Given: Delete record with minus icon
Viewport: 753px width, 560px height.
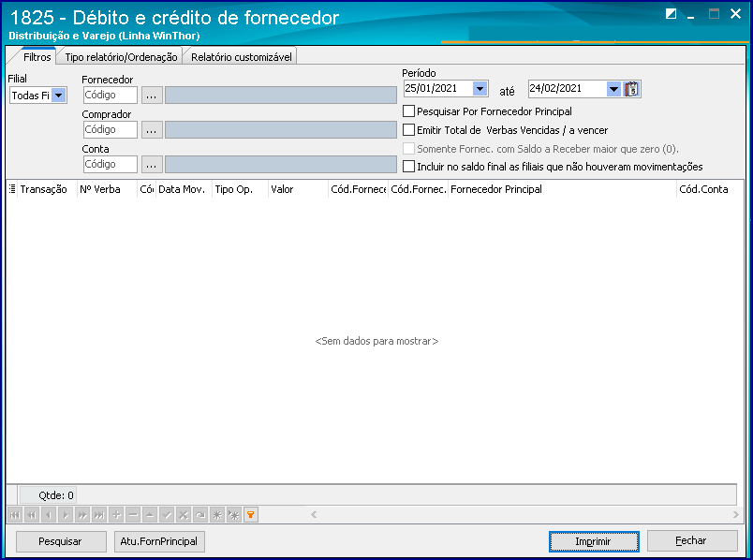Looking at the screenshot, I should tap(133, 515).
